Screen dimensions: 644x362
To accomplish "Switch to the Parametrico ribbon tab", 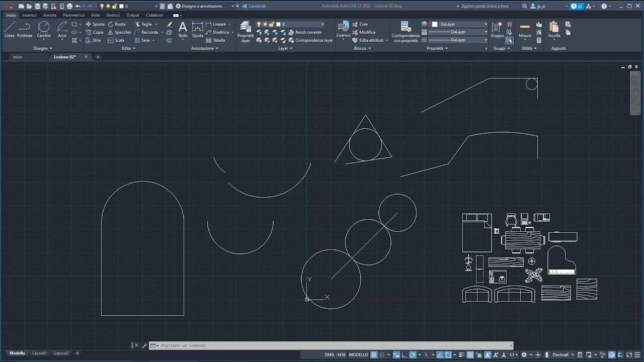I will [x=73, y=15].
